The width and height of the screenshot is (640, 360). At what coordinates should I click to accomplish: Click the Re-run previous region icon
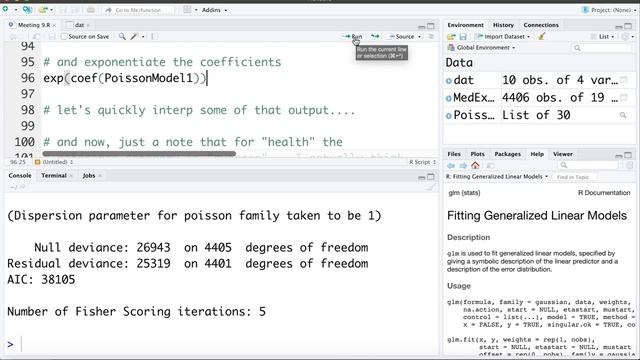tap(375, 37)
